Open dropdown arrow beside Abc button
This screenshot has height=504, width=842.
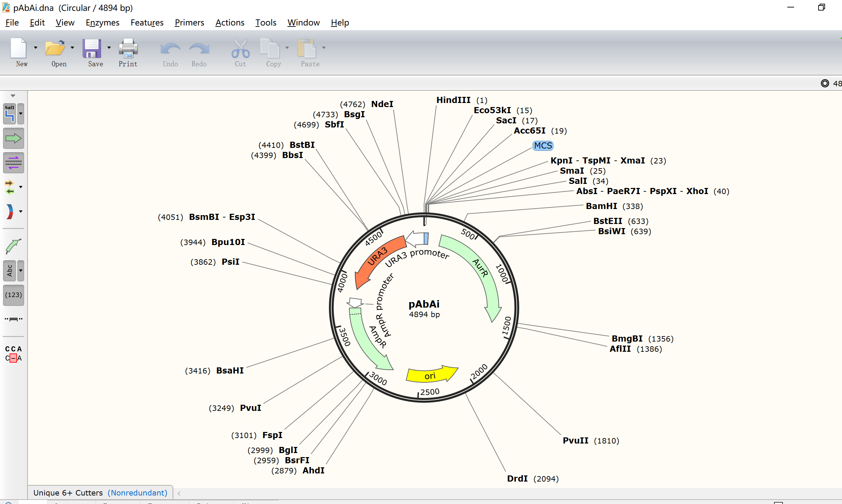pyautogui.click(x=21, y=271)
